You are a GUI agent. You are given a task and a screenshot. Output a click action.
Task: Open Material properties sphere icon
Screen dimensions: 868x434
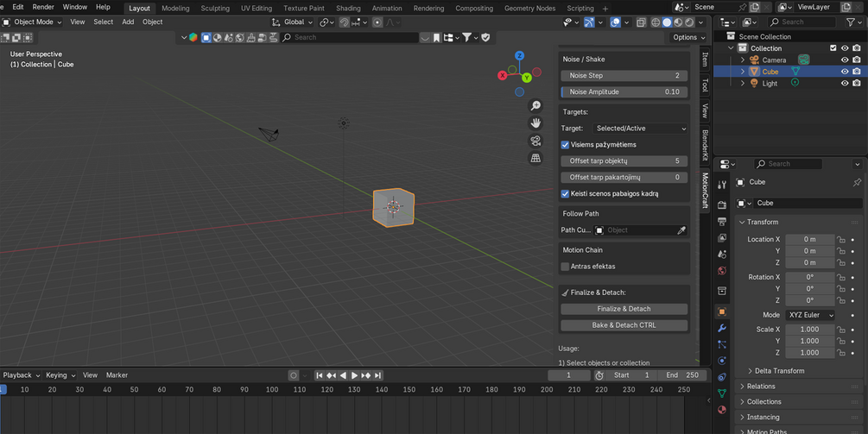pos(722,410)
